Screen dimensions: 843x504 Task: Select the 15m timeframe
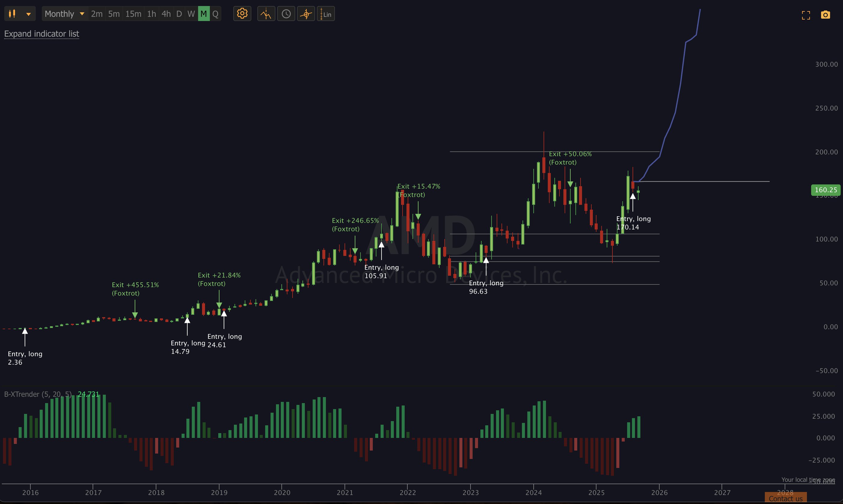133,14
